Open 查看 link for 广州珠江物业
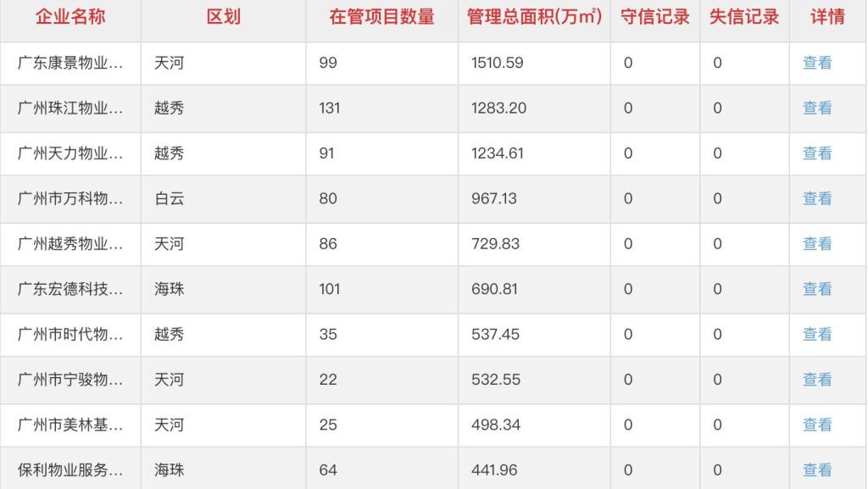The height and width of the screenshot is (489, 868). [x=817, y=108]
